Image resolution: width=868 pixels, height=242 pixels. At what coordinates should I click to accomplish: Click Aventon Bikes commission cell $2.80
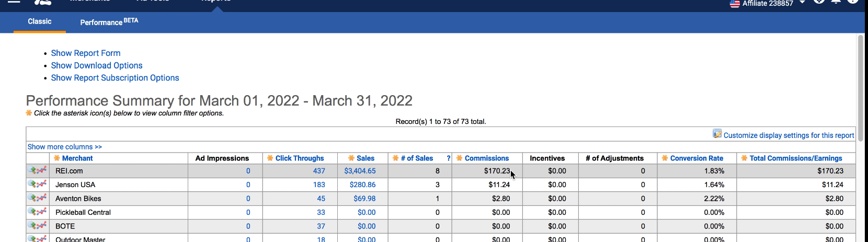(x=501, y=199)
